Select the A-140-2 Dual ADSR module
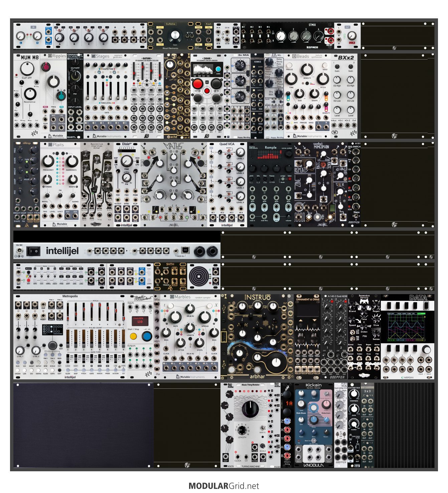Image resolution: width=448 pixels, height=493 pixels. 334,337
